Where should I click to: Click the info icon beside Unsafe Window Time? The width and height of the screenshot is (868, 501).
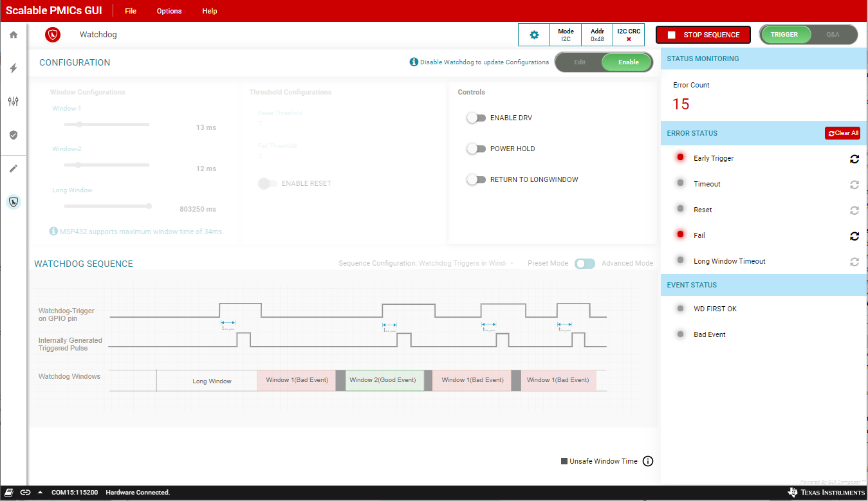pyautogui.click(x=648, y=461)
